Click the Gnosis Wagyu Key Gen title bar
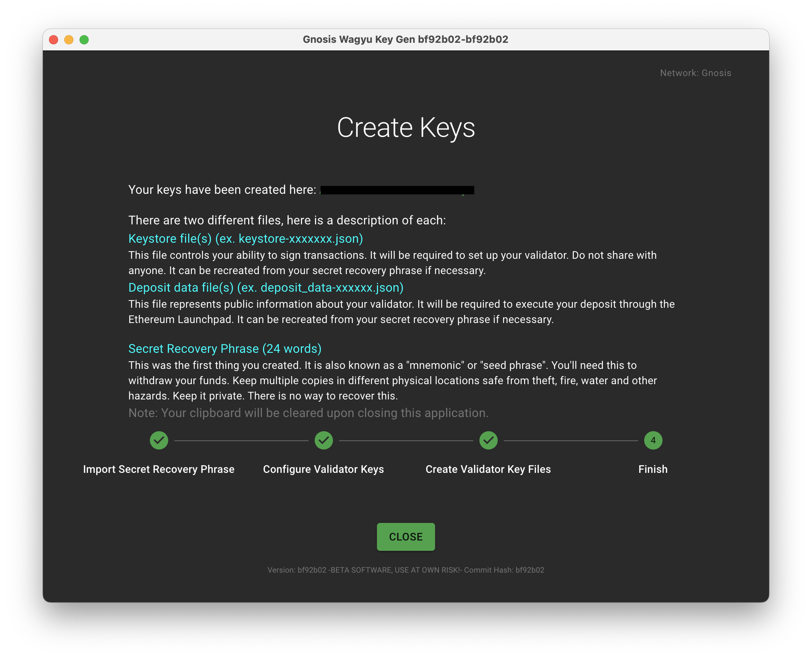 [405, 39]
